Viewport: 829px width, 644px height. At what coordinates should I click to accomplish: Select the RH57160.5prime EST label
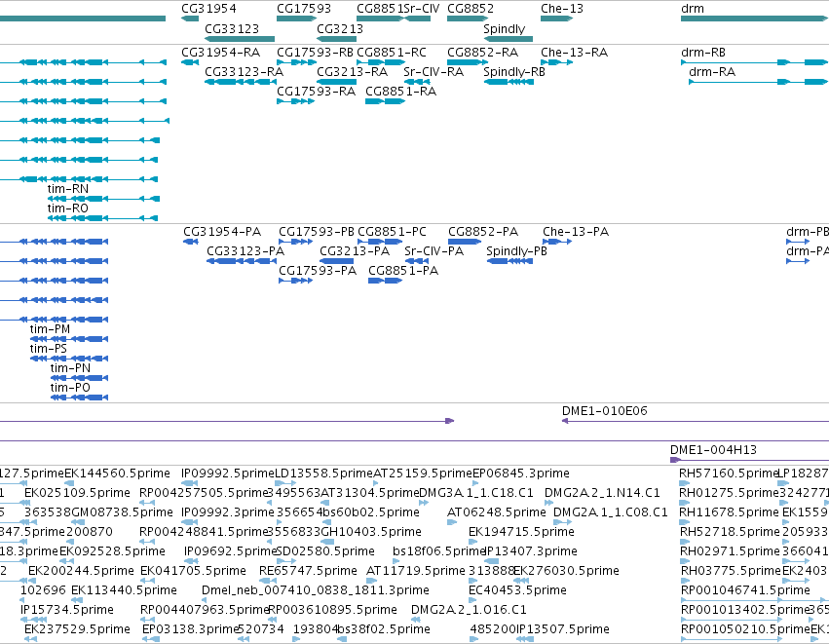tap(729, 474)
